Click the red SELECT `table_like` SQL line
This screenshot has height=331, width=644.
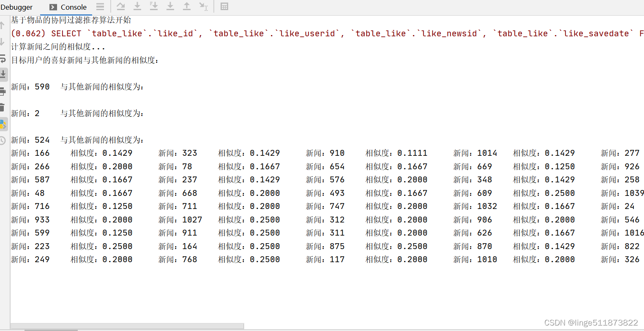[x=327, y=33]
